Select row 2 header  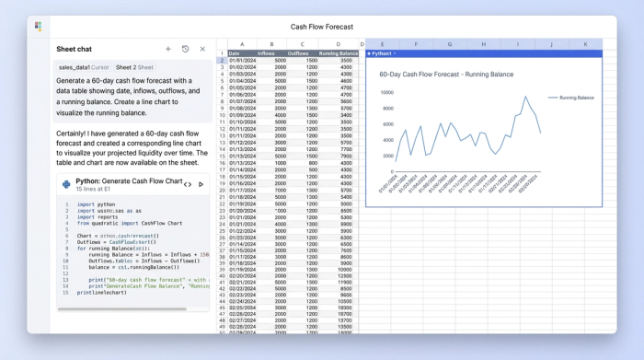tap(222, 61)
